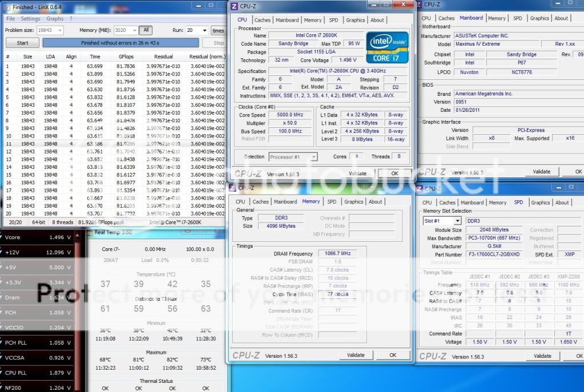Open the Problem size dropdown in LinX

pos(59,30)
